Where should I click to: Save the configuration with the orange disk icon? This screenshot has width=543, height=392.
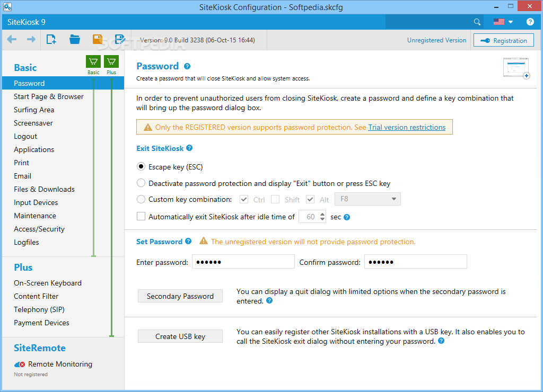coord(98,39)
